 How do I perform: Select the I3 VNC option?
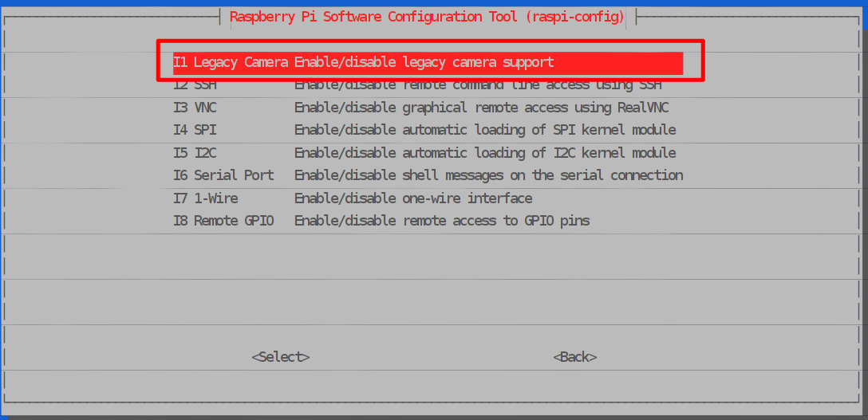[x=195, y=108]
